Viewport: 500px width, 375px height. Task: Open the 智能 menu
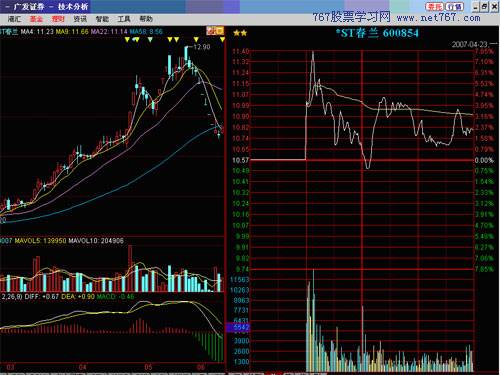pyautogui.click(x=102, y=19)
